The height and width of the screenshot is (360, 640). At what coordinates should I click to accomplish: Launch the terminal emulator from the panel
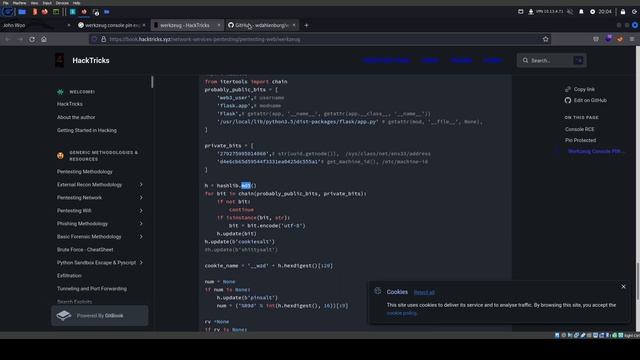tap(56, 12)
